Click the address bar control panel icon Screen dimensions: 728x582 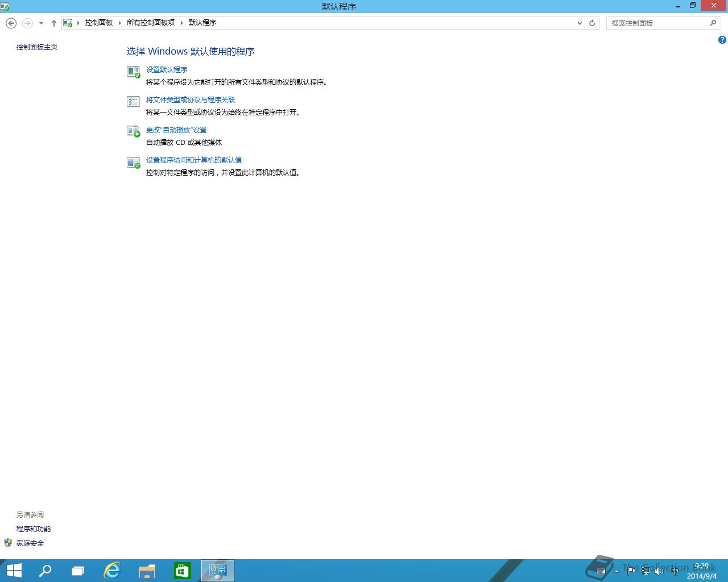68,23
